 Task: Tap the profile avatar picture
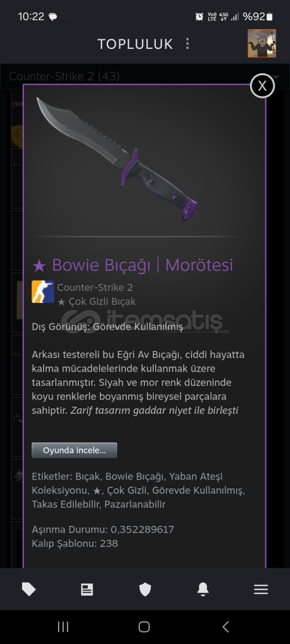click(262, 43)
